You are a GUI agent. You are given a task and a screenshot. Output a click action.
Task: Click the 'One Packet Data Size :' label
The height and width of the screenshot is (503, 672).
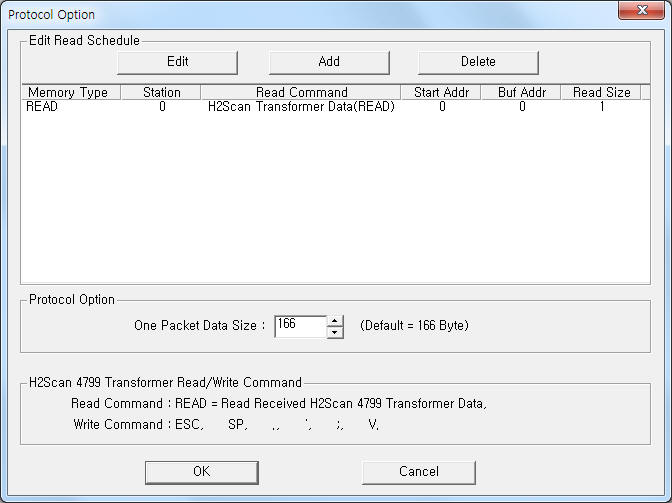coord(200,326)
